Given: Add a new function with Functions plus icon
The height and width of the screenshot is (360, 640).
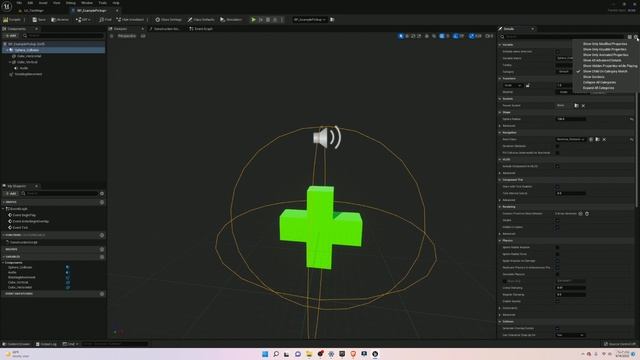Looking at the screenshot, I should click(102, 235).
